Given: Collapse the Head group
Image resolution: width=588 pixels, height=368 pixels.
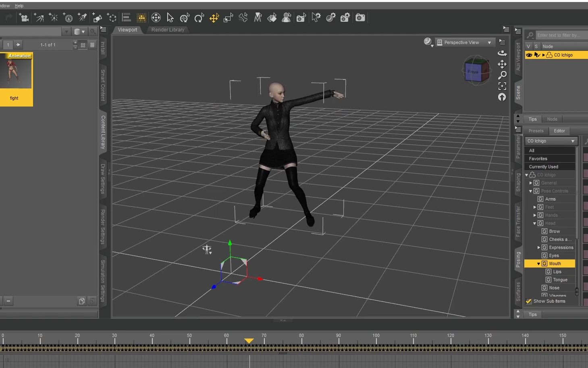Looking at the screenshot, I should tap(535, 223).
